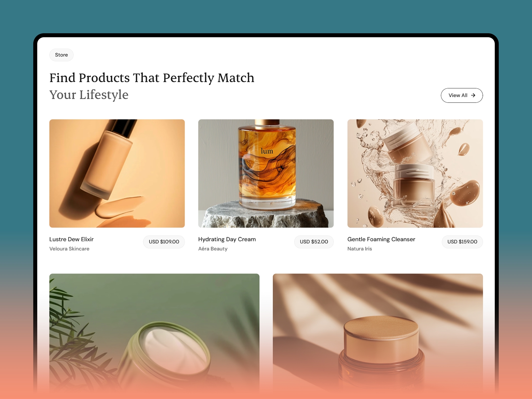
Task: Open the Aéra Beauty brand link
Action: [213, 249]
